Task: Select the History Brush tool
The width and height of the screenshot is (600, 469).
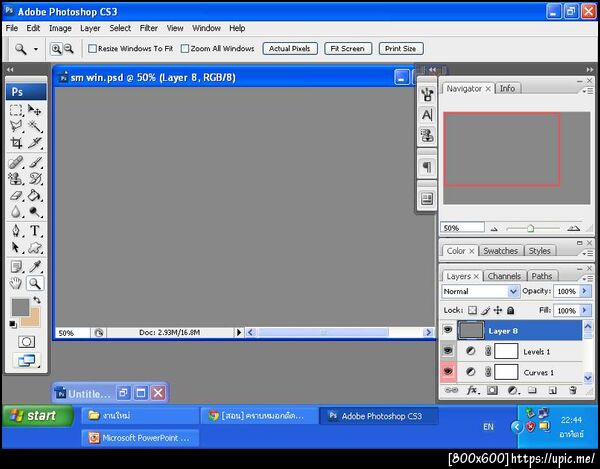Action: coord(35,179)
